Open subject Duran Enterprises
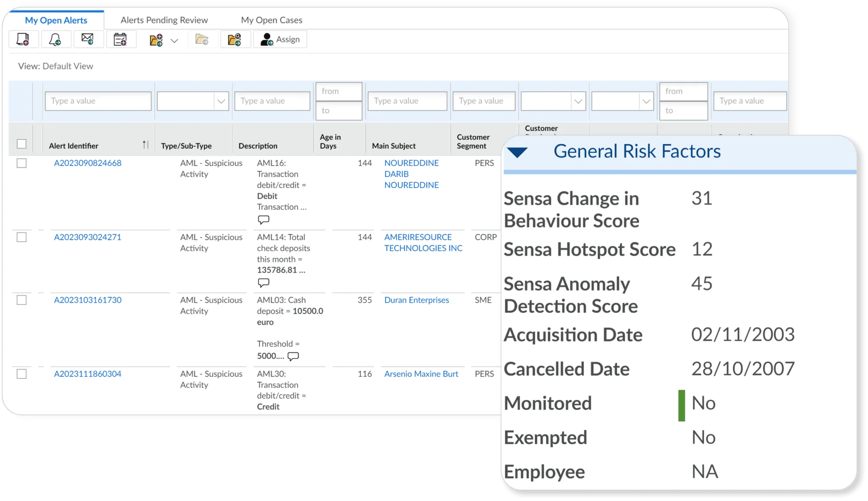This screenshot has width=868, height=501. click(x=417, y=300)
